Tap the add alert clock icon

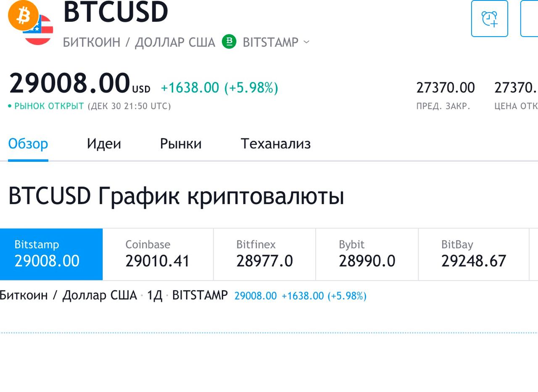coord(489,19)
